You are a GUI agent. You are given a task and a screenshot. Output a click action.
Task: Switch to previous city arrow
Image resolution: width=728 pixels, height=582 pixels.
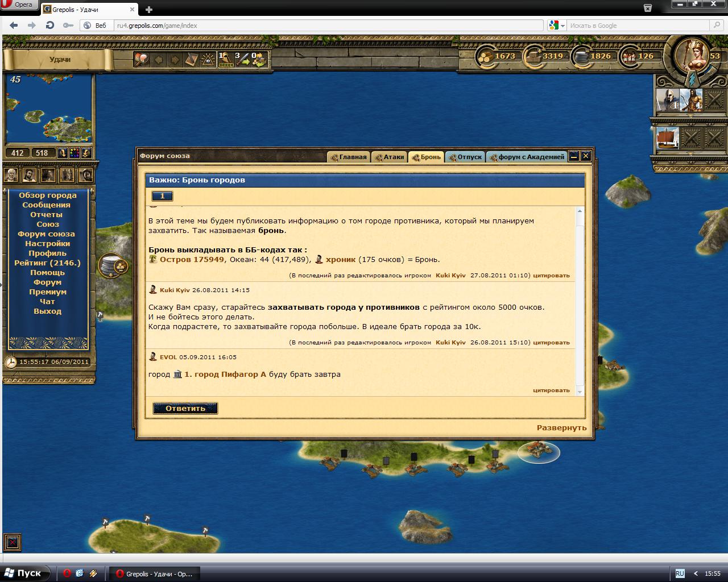[x=159, y=60]
